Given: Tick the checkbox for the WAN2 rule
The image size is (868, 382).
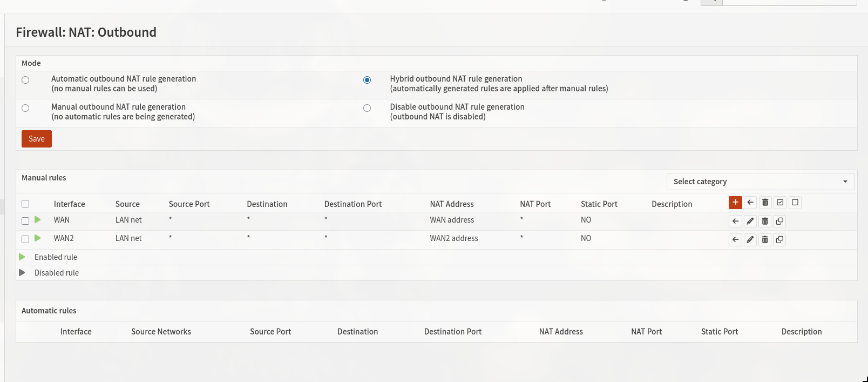Looking at the screenshot, I should coord(25,239).
